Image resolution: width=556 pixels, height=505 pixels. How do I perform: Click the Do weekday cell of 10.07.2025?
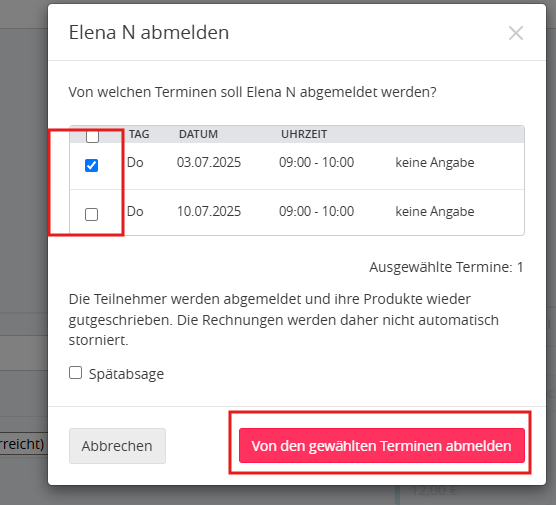click(135, 211)
